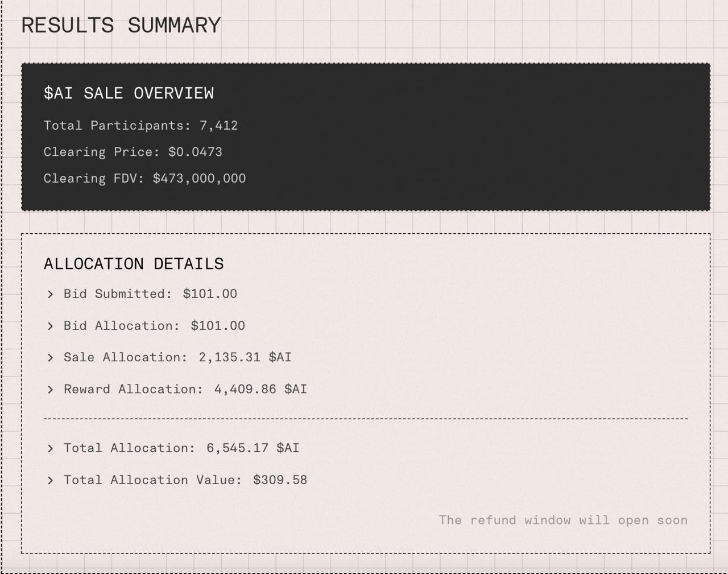
Task: Expand the Sale Allocation chevron
Action: [x=50, y=358]
